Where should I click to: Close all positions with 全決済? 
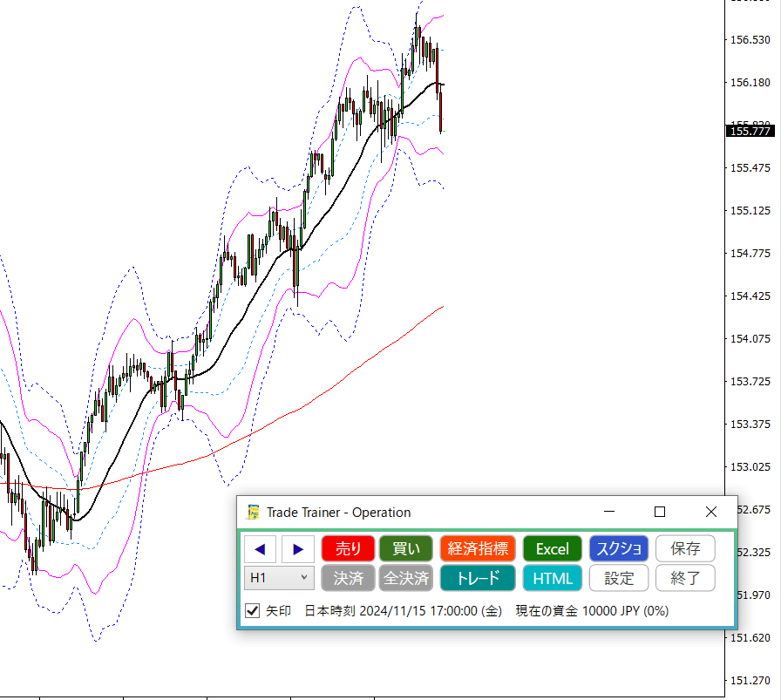405,577
